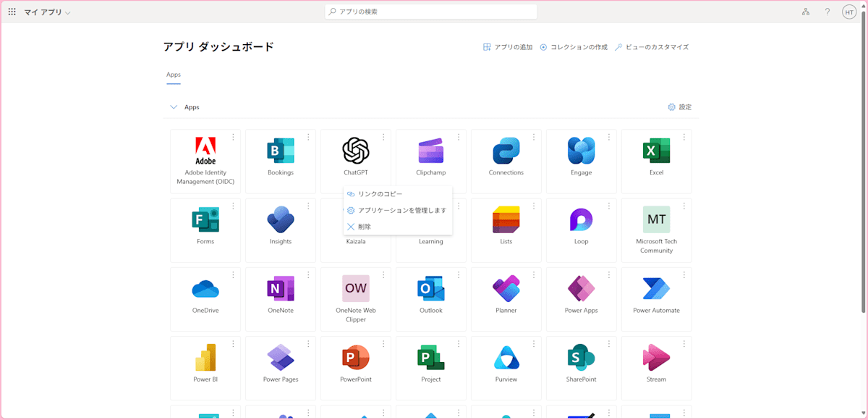Launch the Lists app icon

tap(506, 219)
